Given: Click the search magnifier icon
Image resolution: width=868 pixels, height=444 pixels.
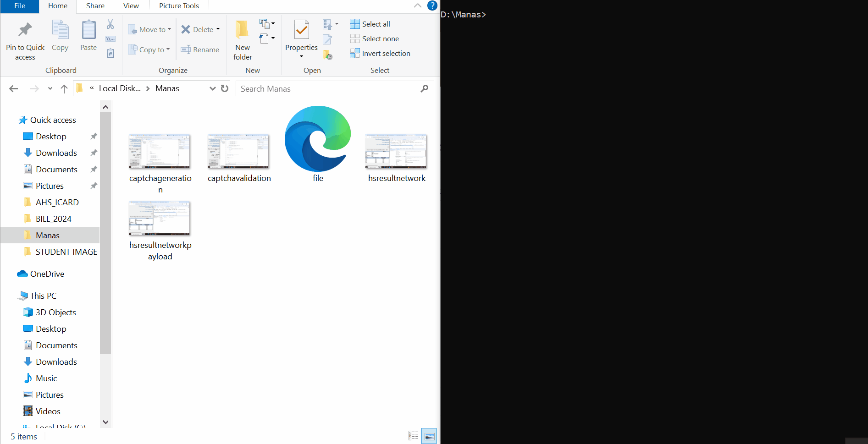Looking at the screenshot, I should coord(425,88).
